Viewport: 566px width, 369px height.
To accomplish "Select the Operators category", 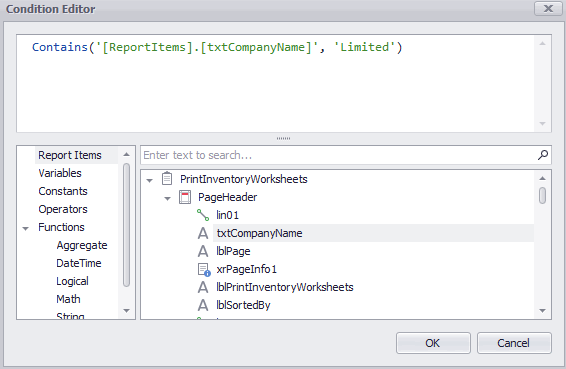I will point(63,209).
